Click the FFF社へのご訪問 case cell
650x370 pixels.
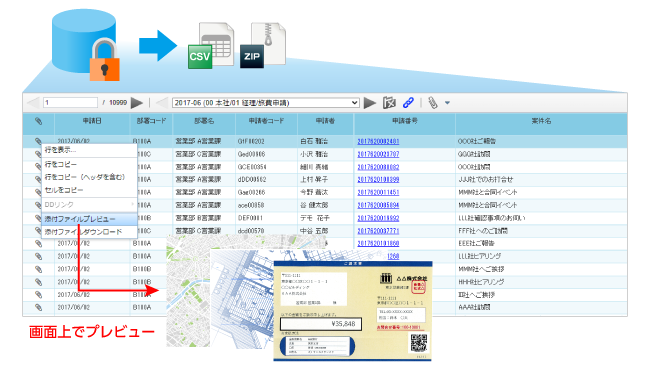(x=483, y=231)
